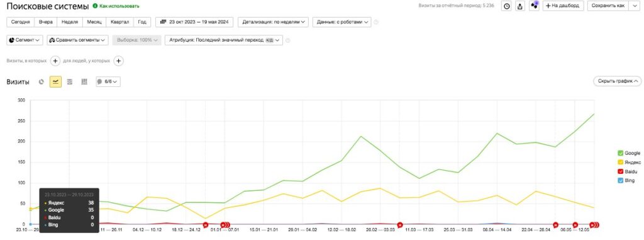
Task: Switch period to Неделя
Action: pos(69,22)
